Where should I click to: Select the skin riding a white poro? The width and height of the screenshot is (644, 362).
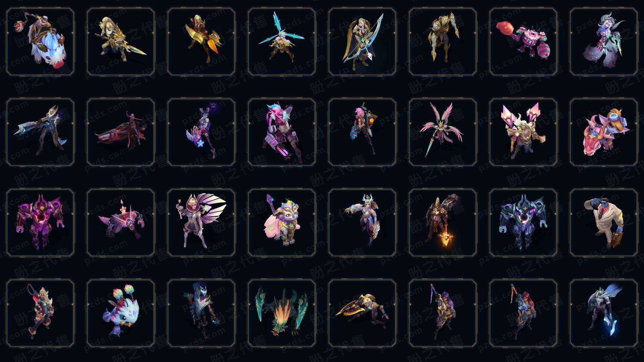(x=40, y=42)
